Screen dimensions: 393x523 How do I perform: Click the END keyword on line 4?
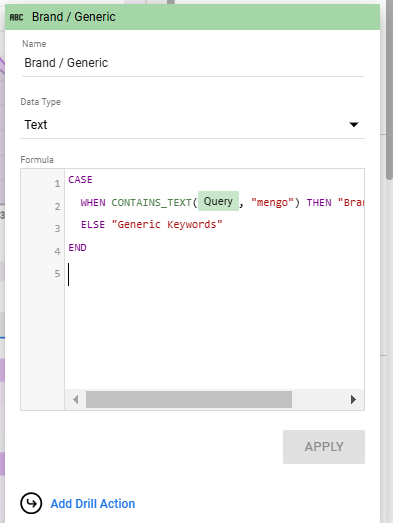tap(77, 247)
